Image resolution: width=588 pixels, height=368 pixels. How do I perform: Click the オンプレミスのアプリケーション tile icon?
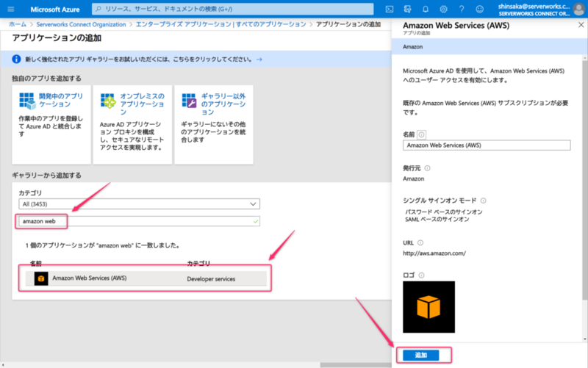point(108,101)
